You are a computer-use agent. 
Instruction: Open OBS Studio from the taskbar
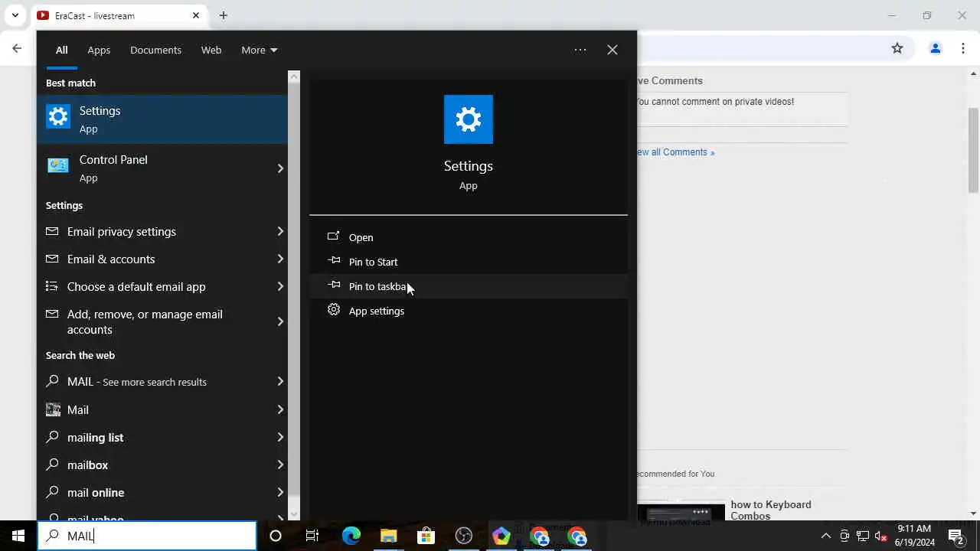pyautogui.click(x=463, y=536)
